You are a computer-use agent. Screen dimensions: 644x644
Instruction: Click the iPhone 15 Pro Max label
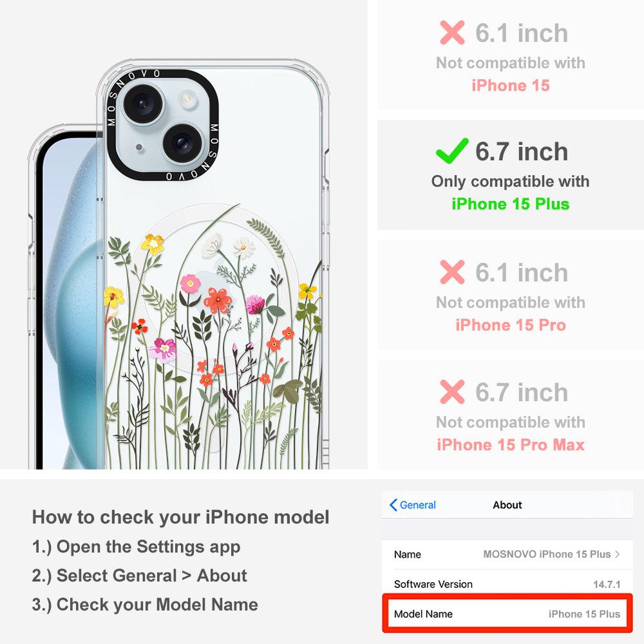[x=511, y=445]
